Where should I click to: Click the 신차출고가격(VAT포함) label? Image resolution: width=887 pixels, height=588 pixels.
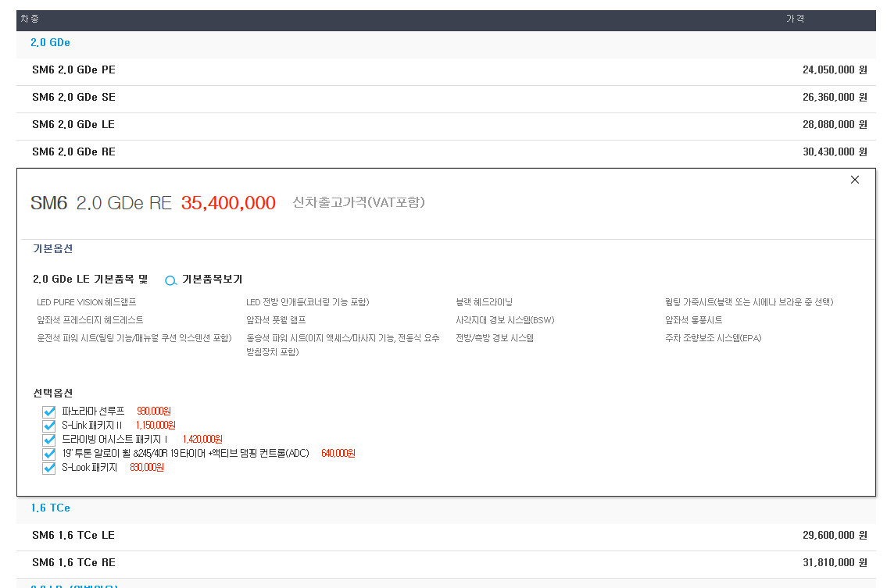[x=359, y=202]
